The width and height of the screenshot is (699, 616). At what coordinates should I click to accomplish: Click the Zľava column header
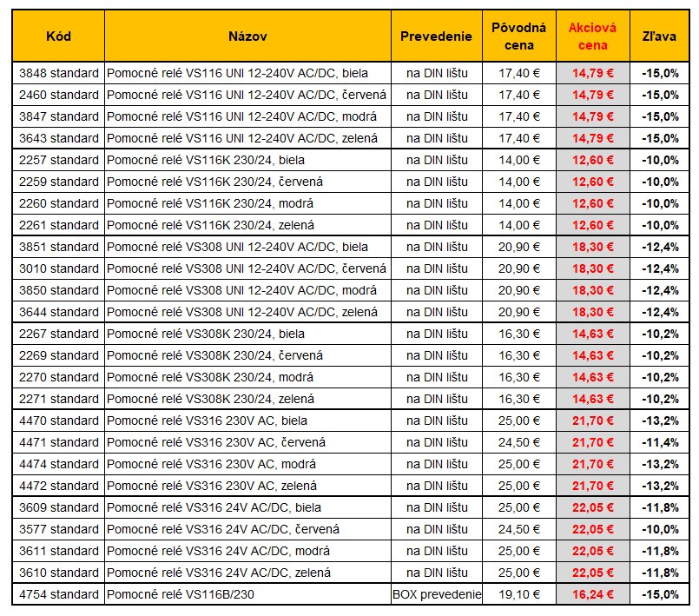coord(660,36)
